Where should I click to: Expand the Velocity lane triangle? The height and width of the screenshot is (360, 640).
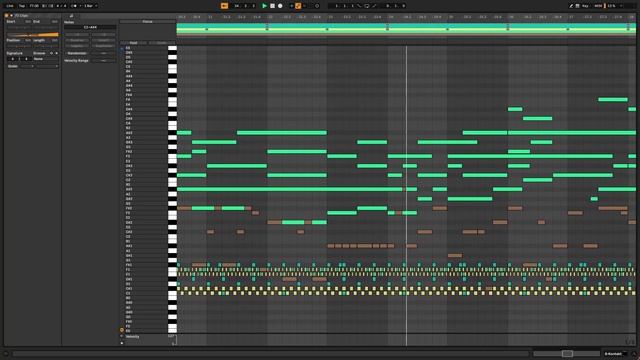pyautogui.click(x=122, y=336)
